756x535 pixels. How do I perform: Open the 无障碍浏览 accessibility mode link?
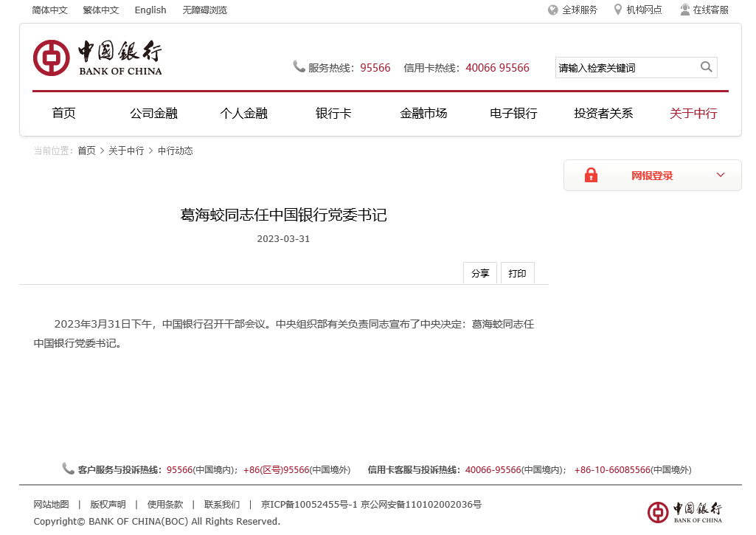(204, 10)
